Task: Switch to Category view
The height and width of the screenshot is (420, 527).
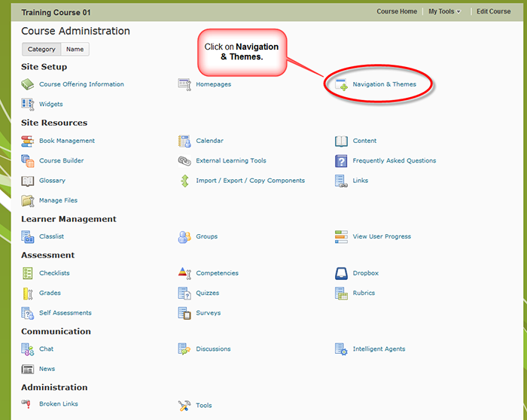Action: pyautogui.click(x=41, y=50)
